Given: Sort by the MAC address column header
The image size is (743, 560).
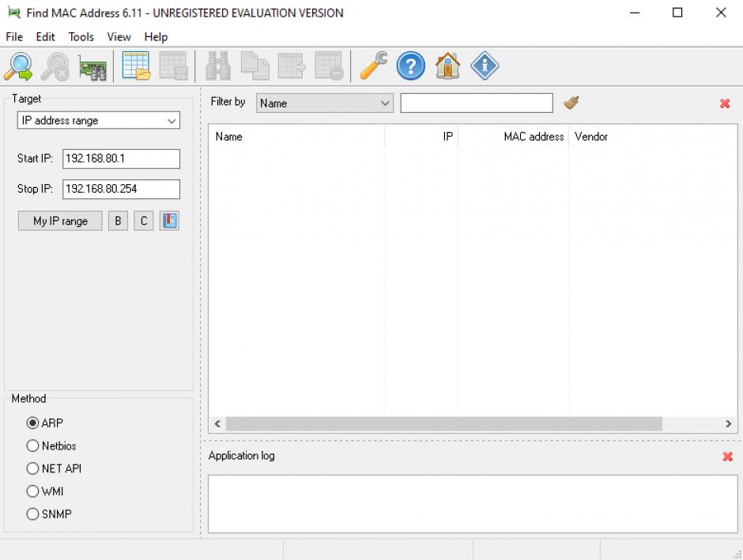Looking at the screenshot, I should pos(513,137).
